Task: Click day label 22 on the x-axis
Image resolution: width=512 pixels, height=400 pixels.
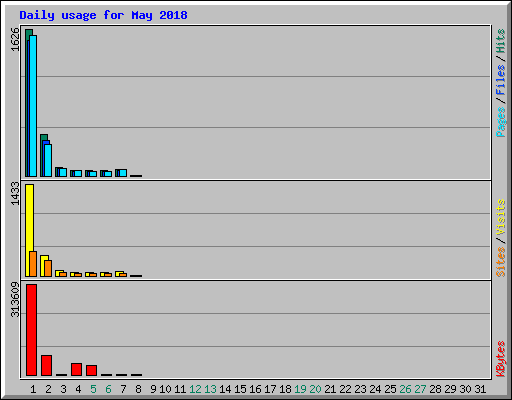Action: [345, 389]
